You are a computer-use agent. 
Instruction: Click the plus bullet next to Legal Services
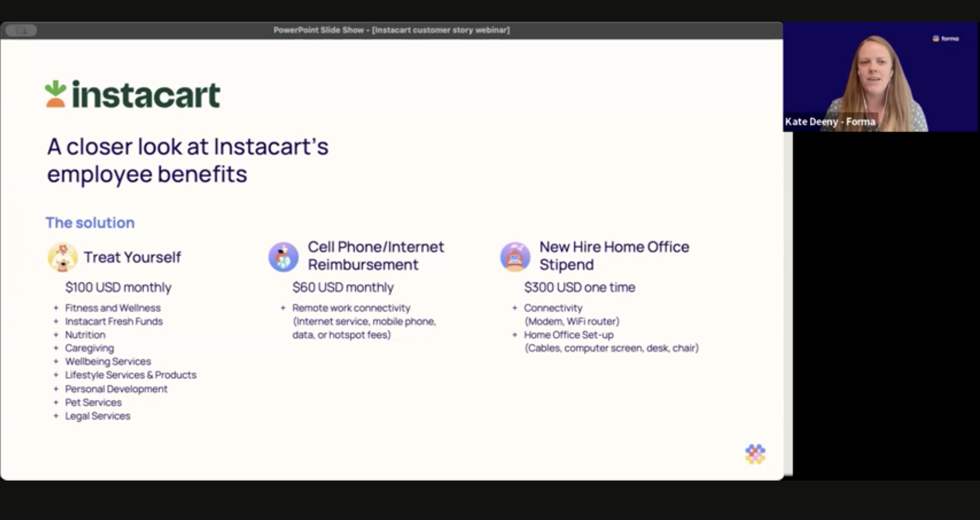(56, 416)
